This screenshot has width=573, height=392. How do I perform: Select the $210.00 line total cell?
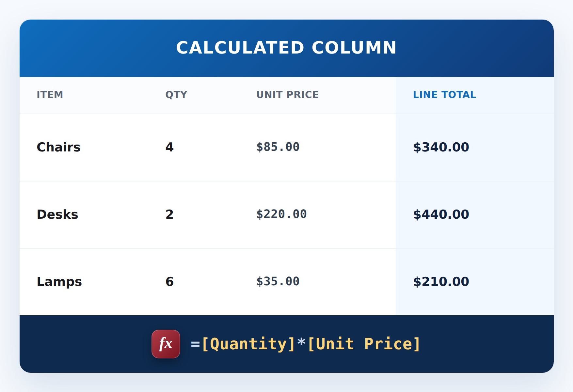(441, 282)
